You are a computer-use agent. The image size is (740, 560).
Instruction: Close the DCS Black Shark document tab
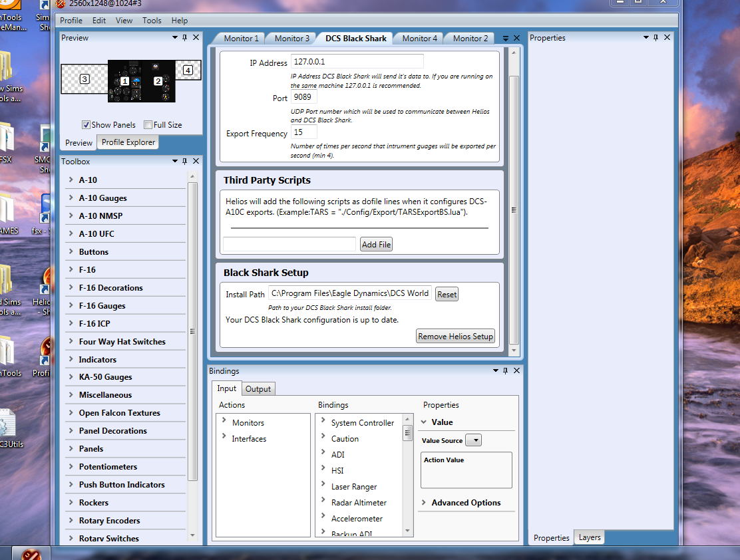pyautogui.click(x=517, y=38)
